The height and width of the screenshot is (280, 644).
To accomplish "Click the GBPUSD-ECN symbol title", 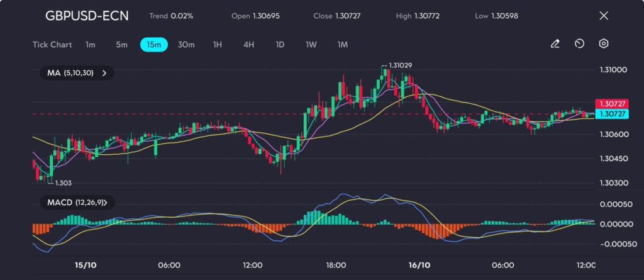I will 87,16.
